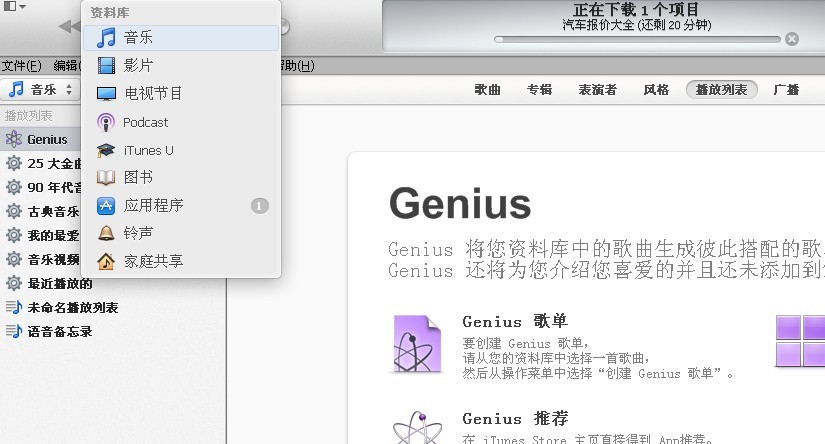Select the 播放列表 tab
The height and width of the screenshot is (444, 825).
click(x=721, y=89)
